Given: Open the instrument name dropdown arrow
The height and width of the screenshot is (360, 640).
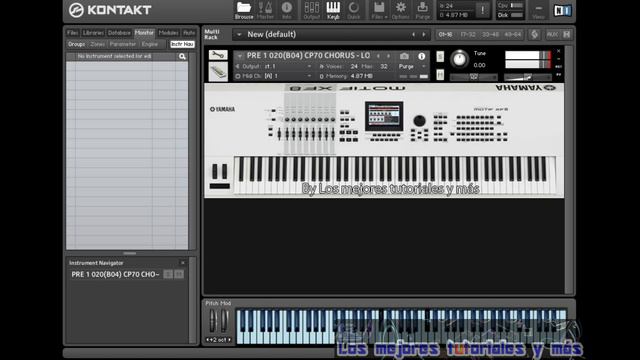Looking at the screenshot, I should click(x=240, y=56).
